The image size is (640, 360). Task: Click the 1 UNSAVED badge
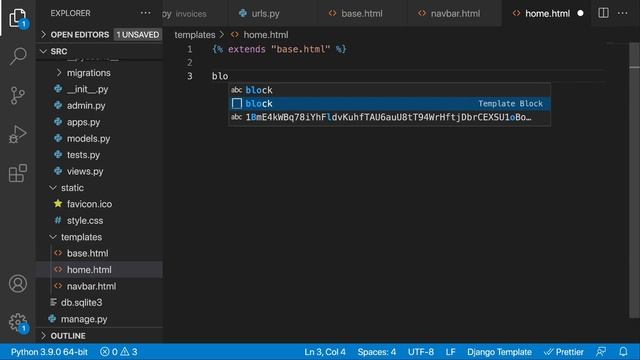coord(138,35)
